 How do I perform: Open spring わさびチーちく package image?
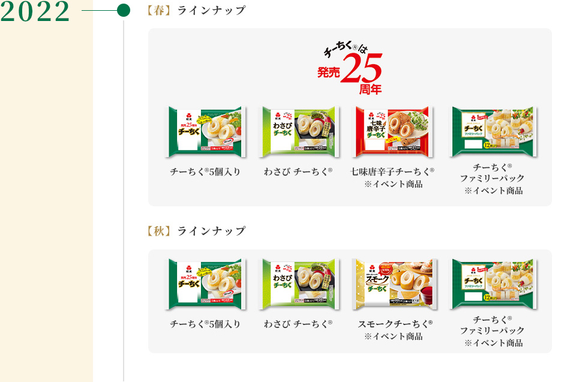[x=299, y=131]
